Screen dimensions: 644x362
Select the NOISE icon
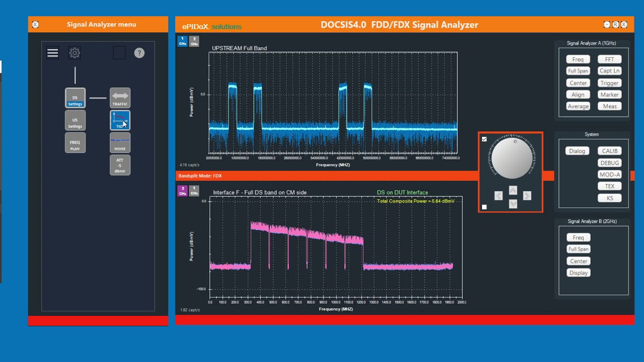(120, 143)
